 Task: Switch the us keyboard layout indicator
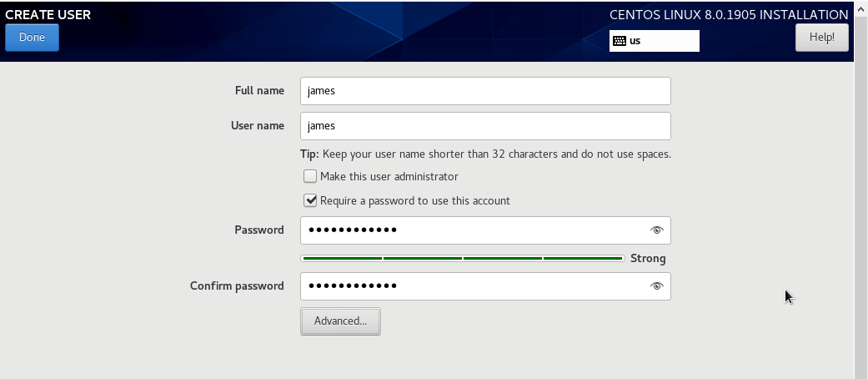(x=655, y=40)
